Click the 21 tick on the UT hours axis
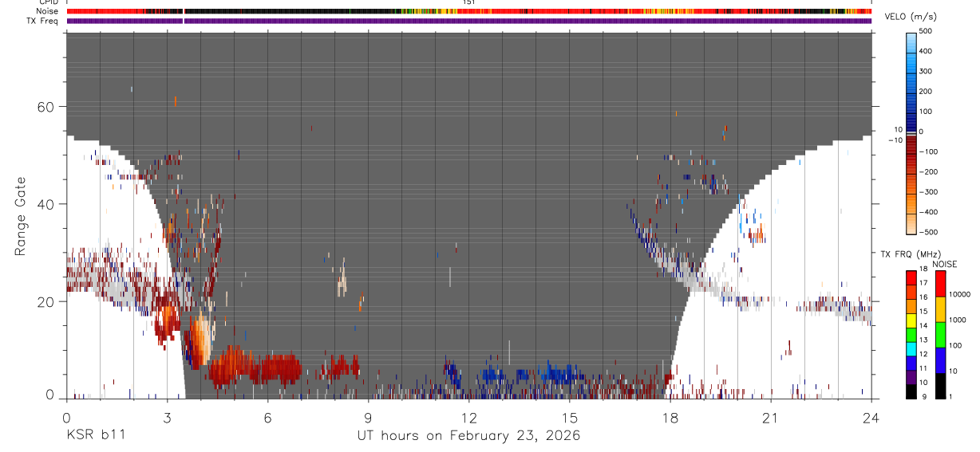 (x=770, y=417)
